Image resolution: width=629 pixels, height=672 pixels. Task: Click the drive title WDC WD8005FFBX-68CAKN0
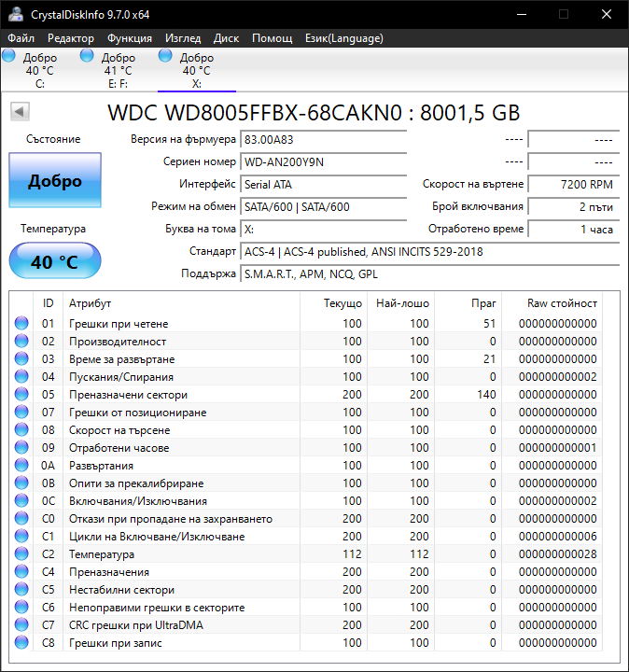[x=255, y=113]
